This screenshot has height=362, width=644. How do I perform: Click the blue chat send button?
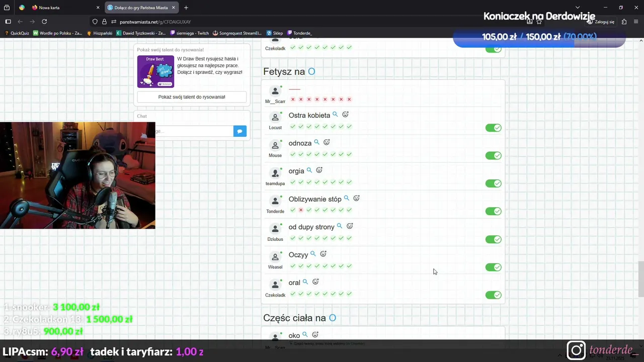click(240, 131)
